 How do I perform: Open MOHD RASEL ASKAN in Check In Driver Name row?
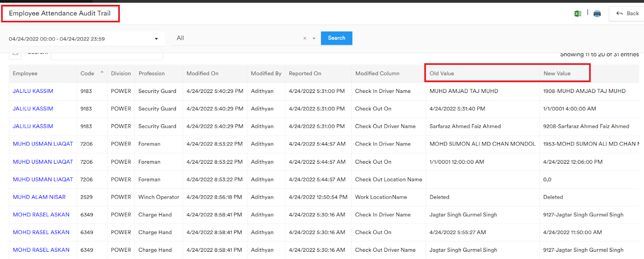point(41,215)
